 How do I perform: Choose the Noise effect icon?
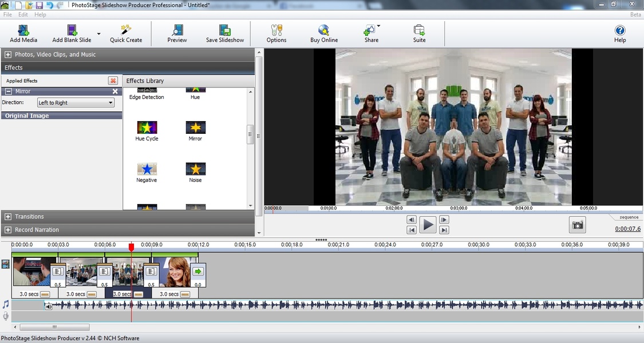[195, 169]
